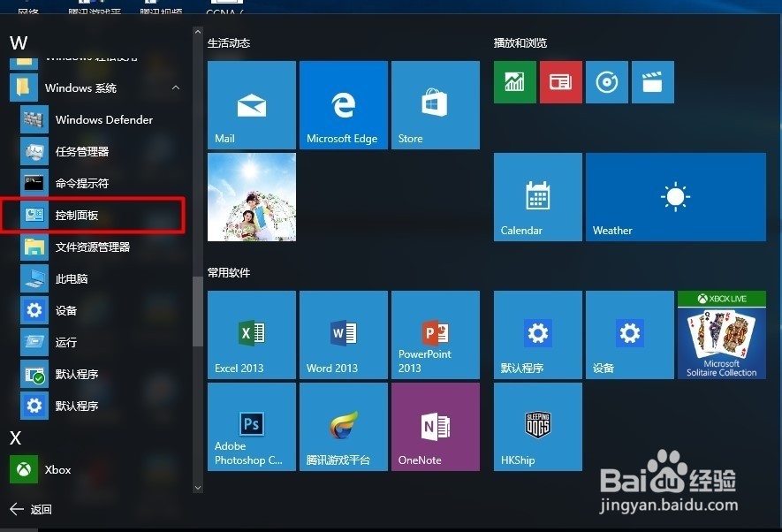Click the app list scroll down arrow
Screen dimensions: 782x532
[x=198, y=488]
